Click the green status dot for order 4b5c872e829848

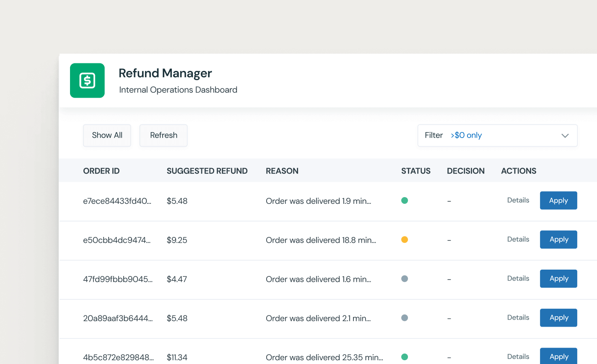click(405, 357)
